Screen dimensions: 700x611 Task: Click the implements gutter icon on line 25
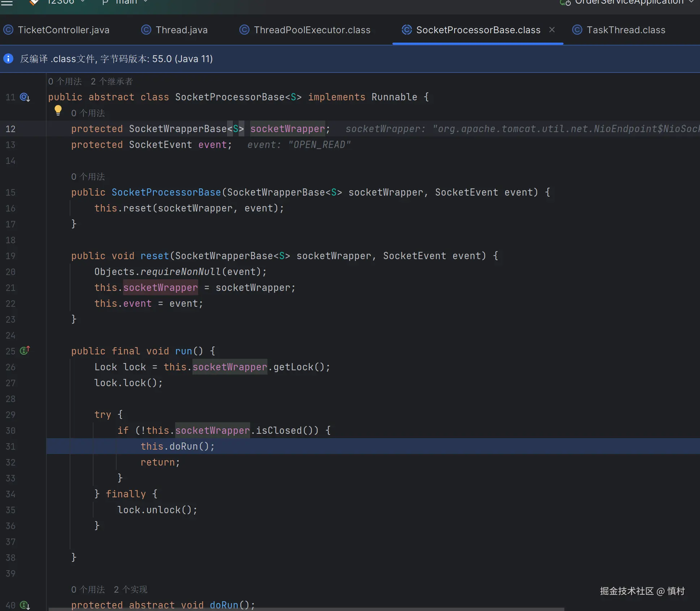25,350
